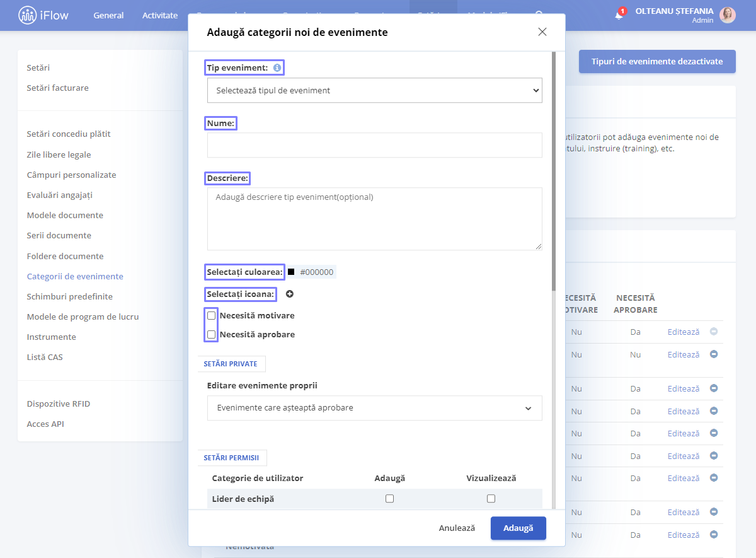Open the notifications bell
This screenshot has height=558, width=756.
(x=619, y=15)
